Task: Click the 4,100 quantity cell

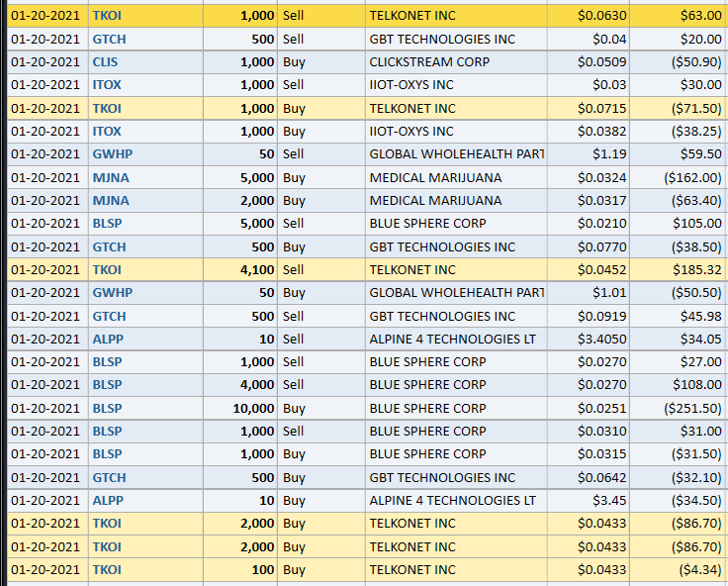Action: click(x=240, y=269)
